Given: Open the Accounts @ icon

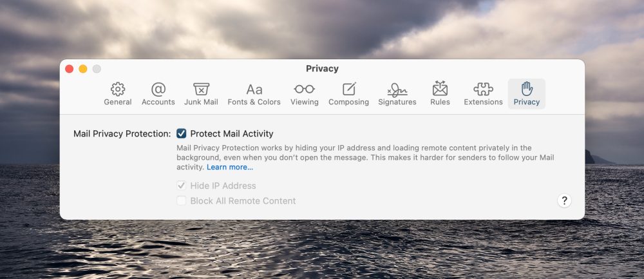Looking at the screenshot, I should pos(158,89).
